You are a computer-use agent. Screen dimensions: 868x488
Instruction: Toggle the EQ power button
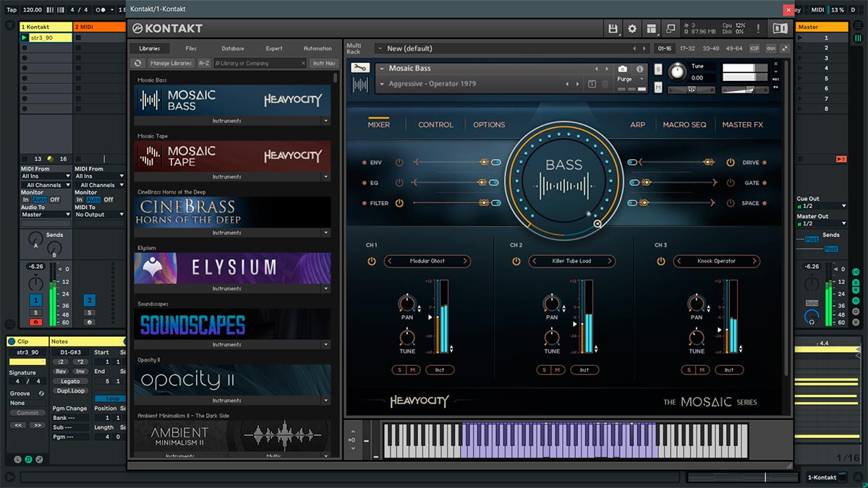399,183
